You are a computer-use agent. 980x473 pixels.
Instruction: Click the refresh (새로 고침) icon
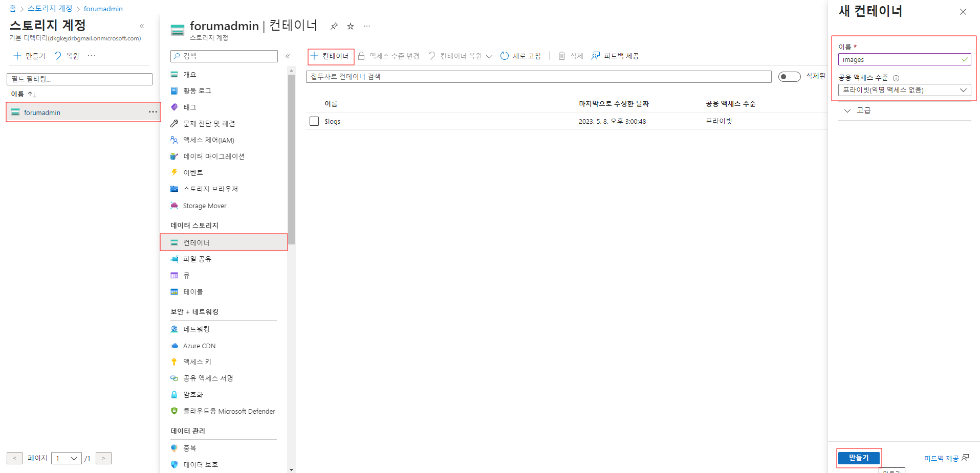[505, 56]
